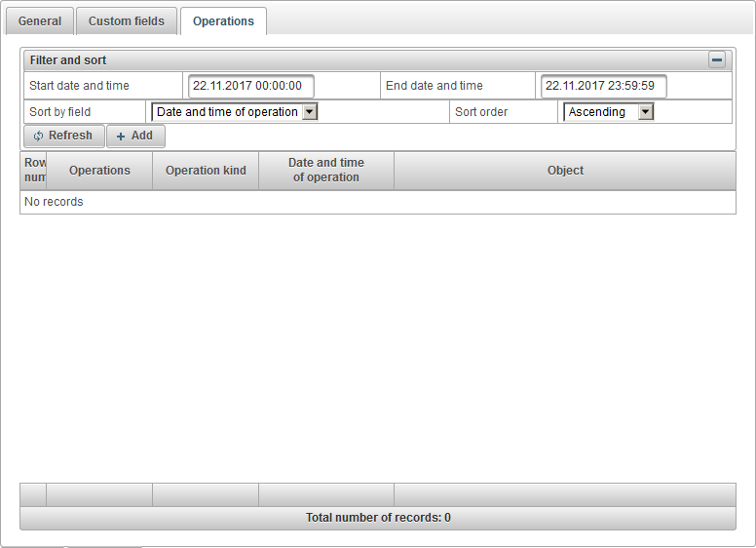Select the Operations tab
The height and width of the screenshot is (548, 756).
pyautogui.click(x=223, y=21)
